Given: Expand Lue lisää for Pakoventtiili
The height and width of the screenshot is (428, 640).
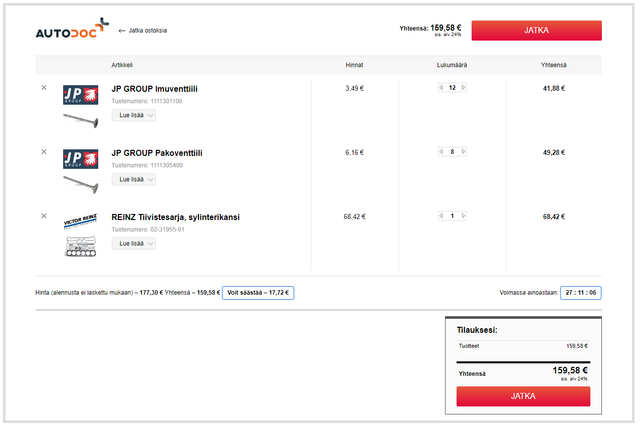Looking at the screenshot, I should (134, 180).
